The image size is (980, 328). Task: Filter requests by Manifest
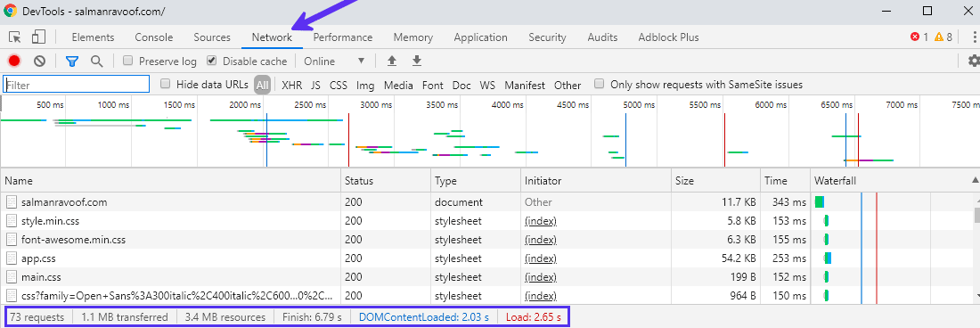[x=526, y=85]
